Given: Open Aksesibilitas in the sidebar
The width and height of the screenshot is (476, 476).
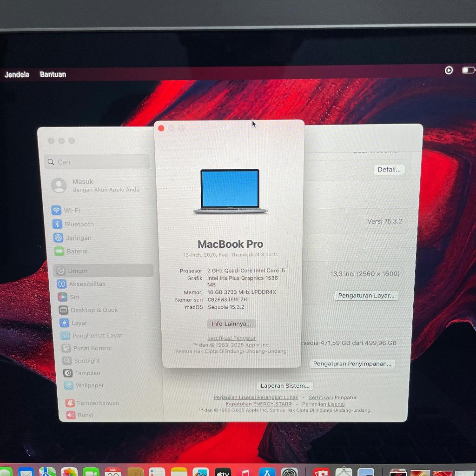Looking at the screenshot, I should 87,284.
